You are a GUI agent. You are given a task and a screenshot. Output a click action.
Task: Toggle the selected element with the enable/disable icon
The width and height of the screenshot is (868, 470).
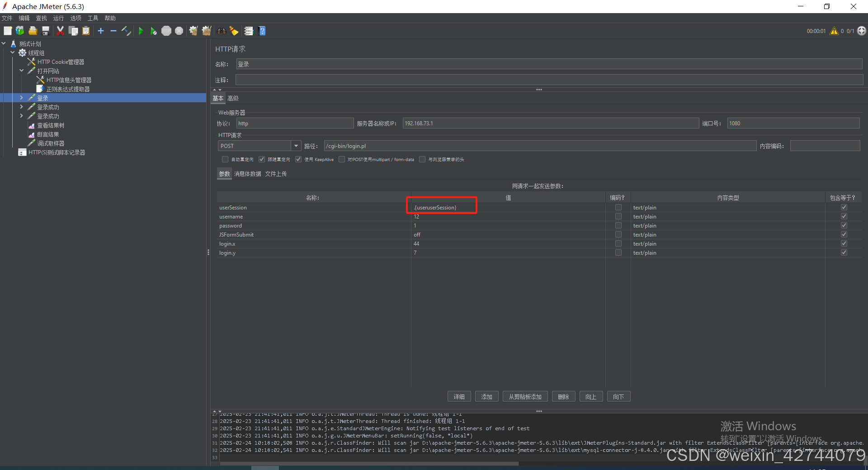coord(126,31)
